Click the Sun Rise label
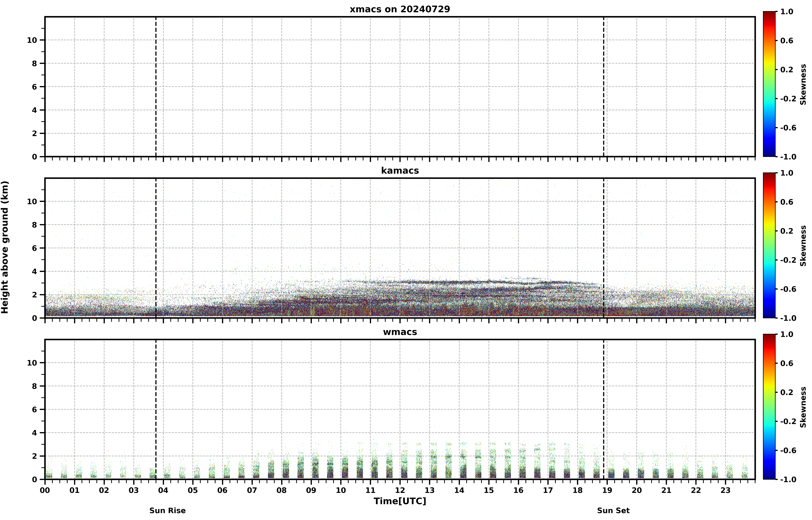This screenshot has width=812, height=520. (168, 511)
